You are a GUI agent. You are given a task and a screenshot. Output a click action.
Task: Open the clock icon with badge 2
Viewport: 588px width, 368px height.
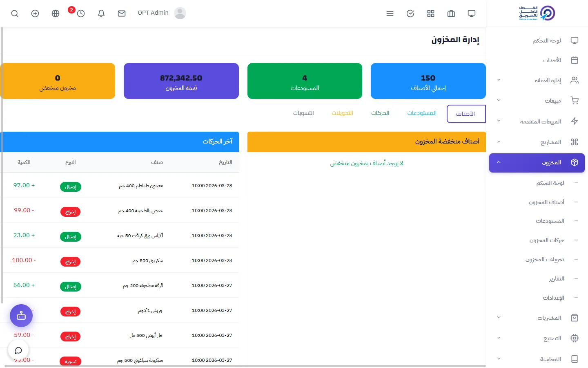(81, 13)
